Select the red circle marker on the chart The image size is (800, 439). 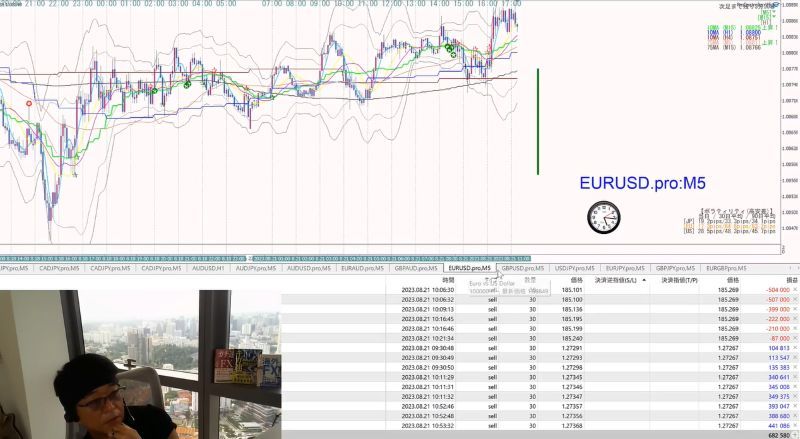[x=29, y=104]
